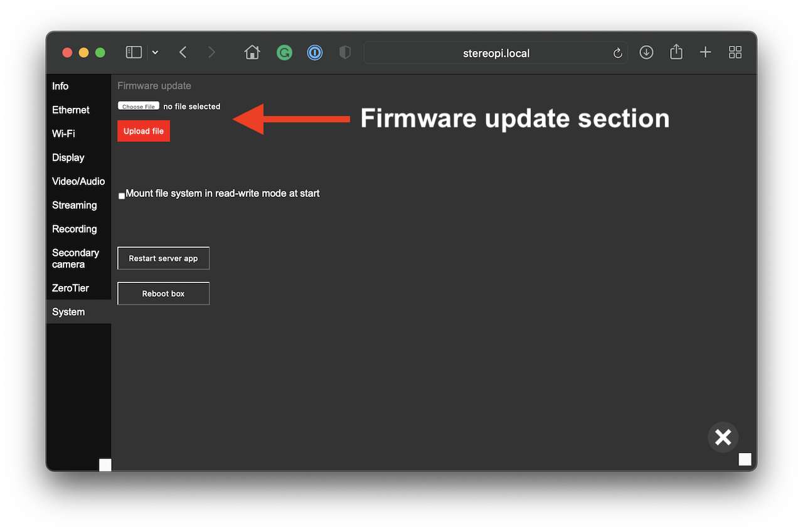803x532 pixels.
Task: Open the Home page icon
Action: [x=252, y=53]
